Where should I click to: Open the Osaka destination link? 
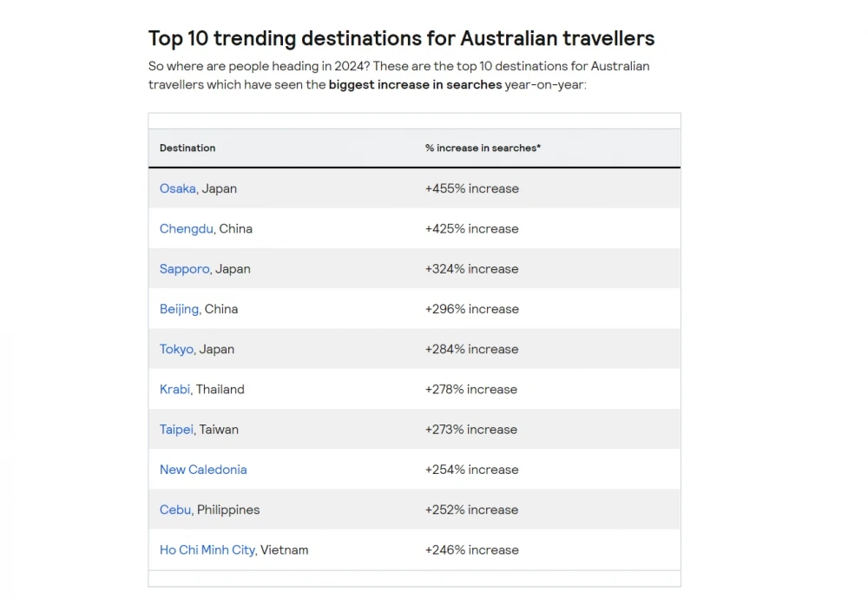point(177,188)
